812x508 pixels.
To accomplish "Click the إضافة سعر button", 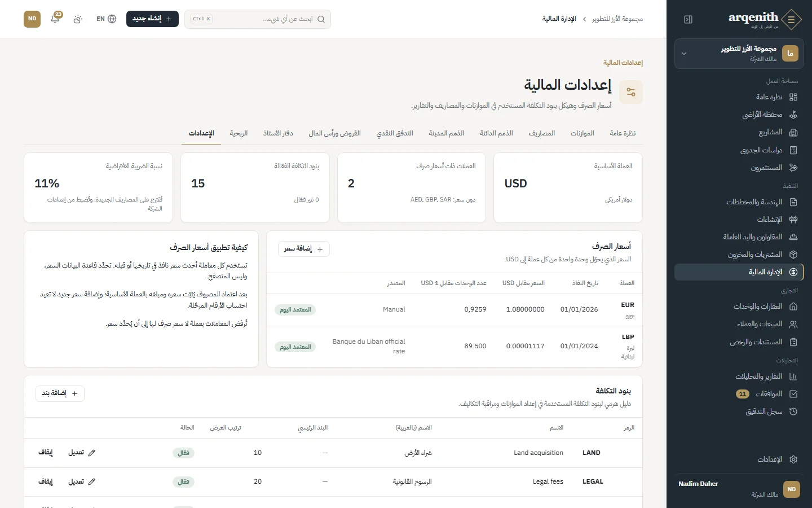I will (x=304, y=249).
